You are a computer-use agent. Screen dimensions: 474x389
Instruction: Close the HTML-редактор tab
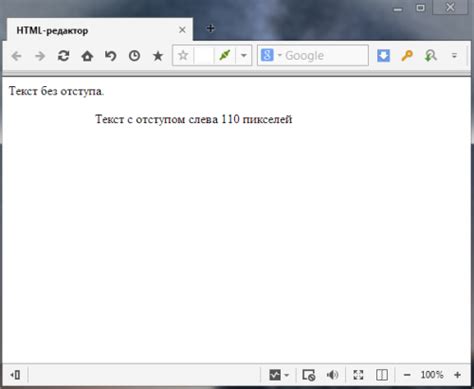[182, 30]
